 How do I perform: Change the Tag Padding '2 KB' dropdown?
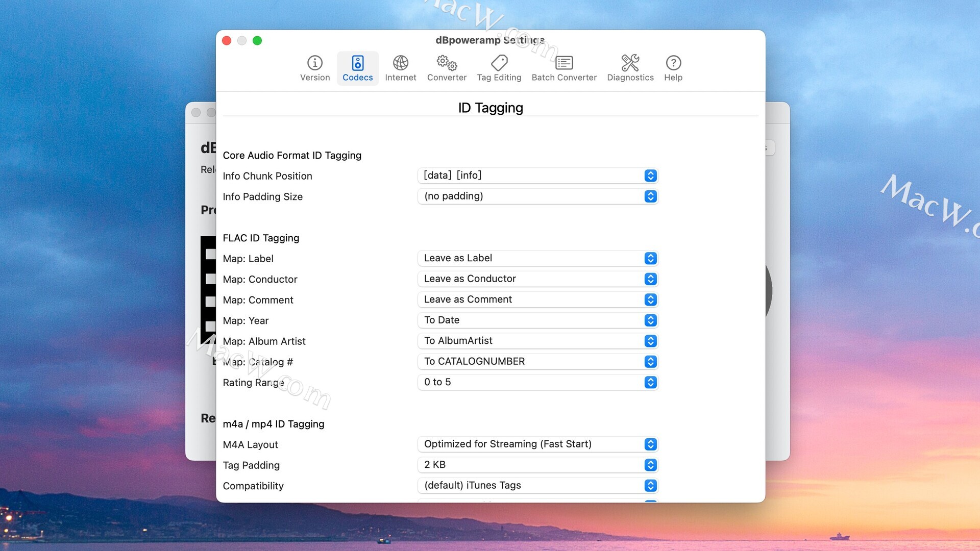(537, 465)
